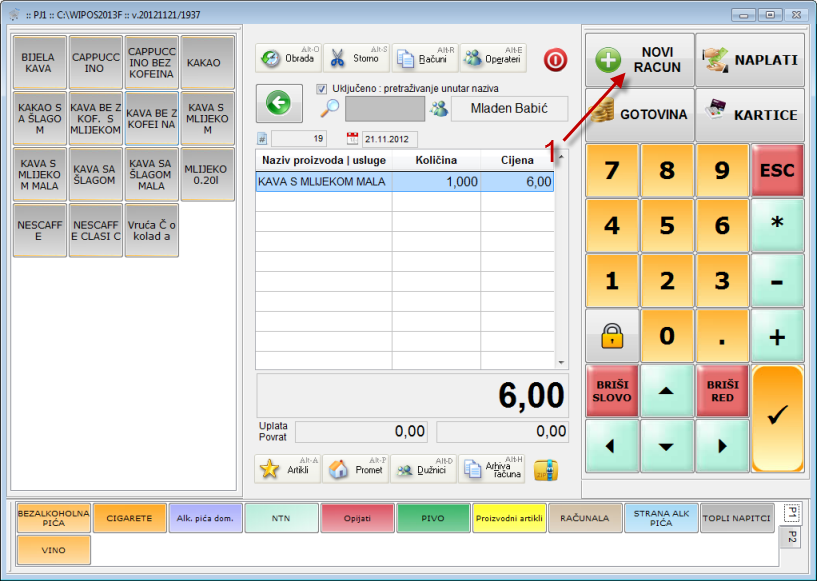Add the CAPPUCCINO product
The height and width of the screenshot is (581, 817).
[x=96, y=63]
